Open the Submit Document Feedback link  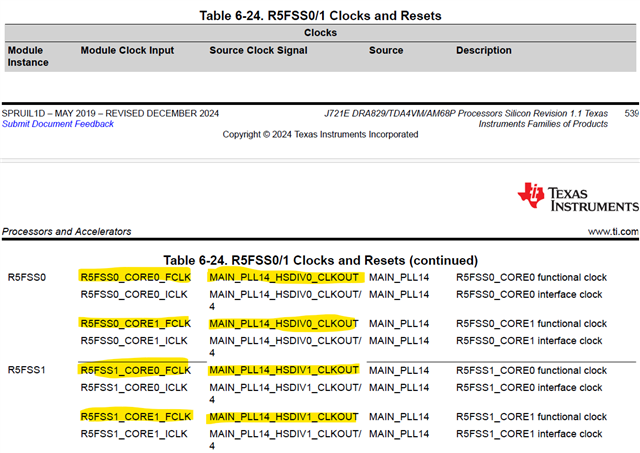tap(58, 124)
